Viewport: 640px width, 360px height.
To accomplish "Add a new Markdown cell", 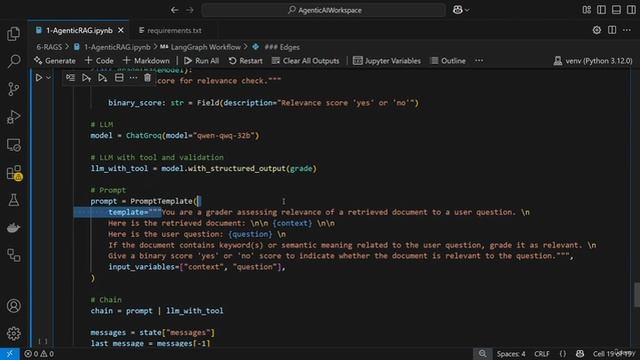I will pos(146,61).
